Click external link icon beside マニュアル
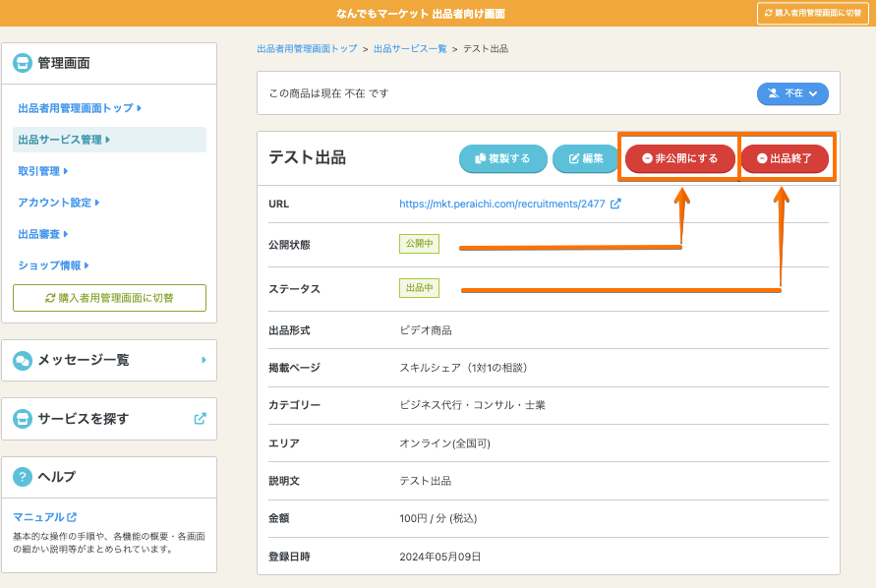 (x=72, y=517)
